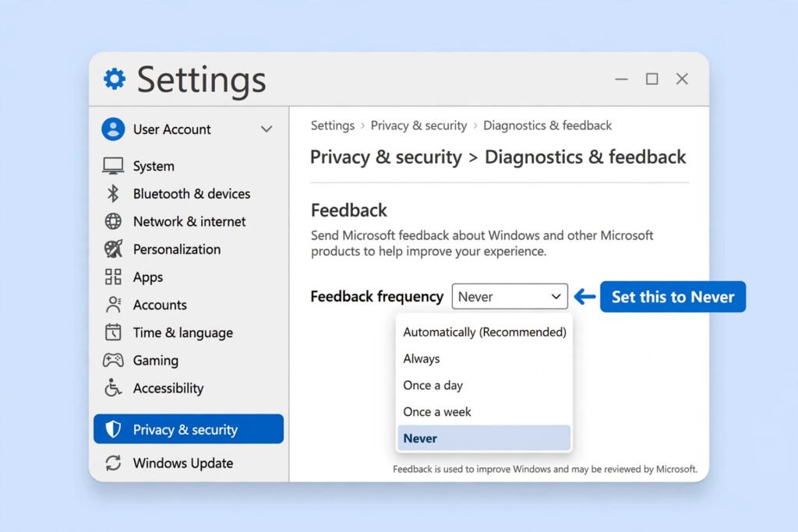
Task: Open the Feedback frequency dropdown
Action: pos(510,297)
